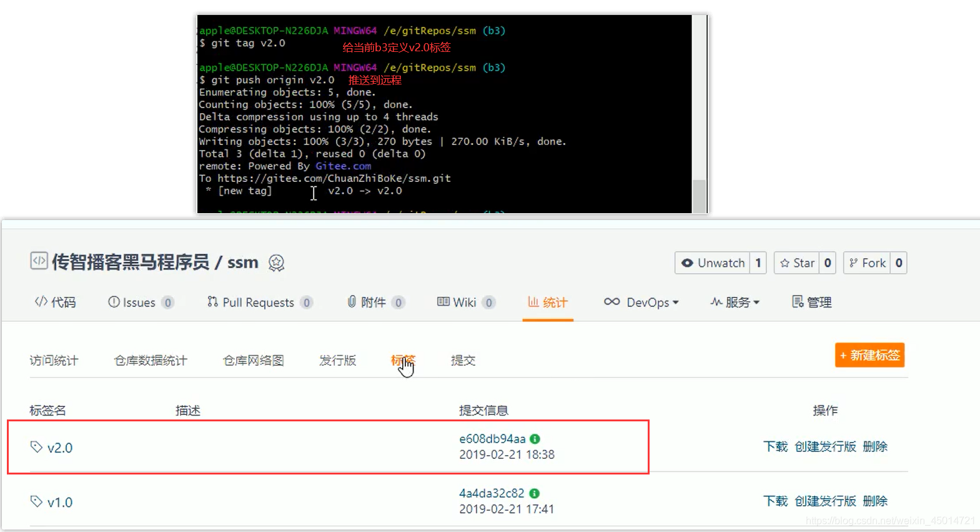Select the 标签 tags sub-tab
980x532 pixels.
tap(403, 361)
